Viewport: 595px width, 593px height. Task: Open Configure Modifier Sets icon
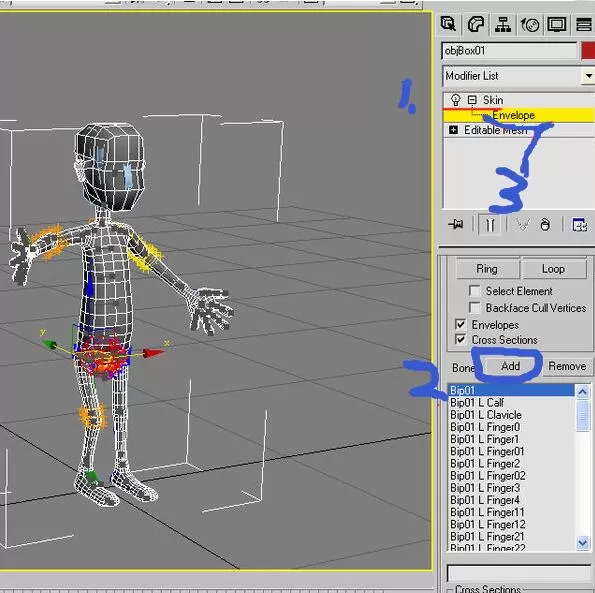tap(579, 225)
